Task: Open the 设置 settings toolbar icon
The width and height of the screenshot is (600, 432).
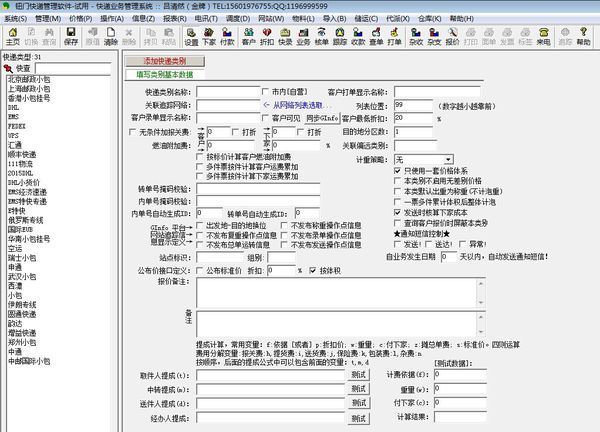Action: pos(191,37)
